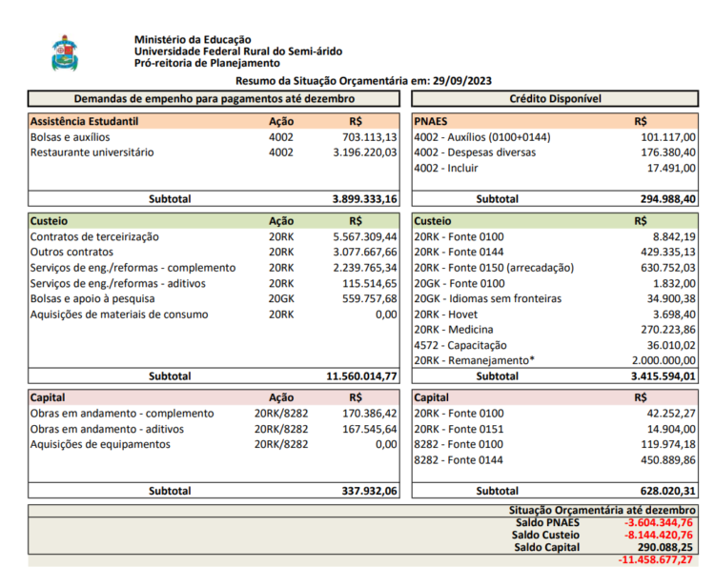Select the "PNAES" section header

tap(432, 122)
